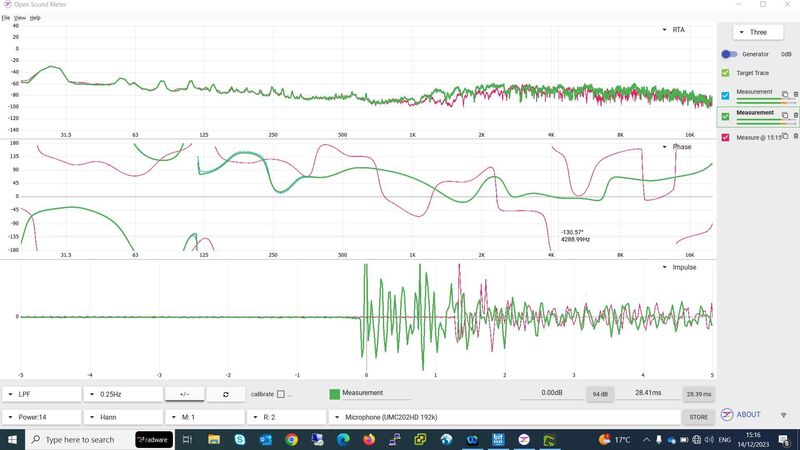Open the LPF mode dropdown
800x450 pixels.
42,394
